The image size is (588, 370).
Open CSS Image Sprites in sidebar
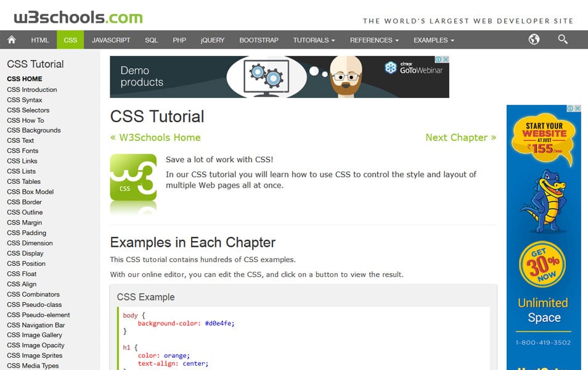click(x=35, y=355)
